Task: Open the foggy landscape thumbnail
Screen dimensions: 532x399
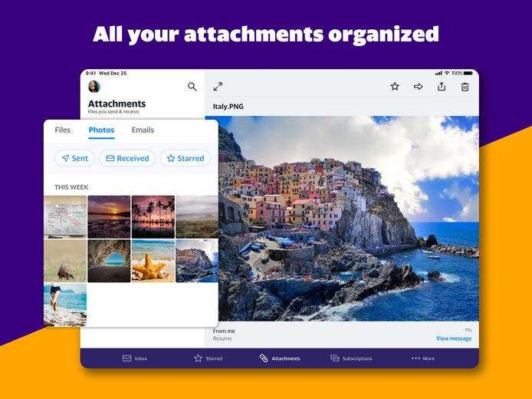Action: pos(197,216)
